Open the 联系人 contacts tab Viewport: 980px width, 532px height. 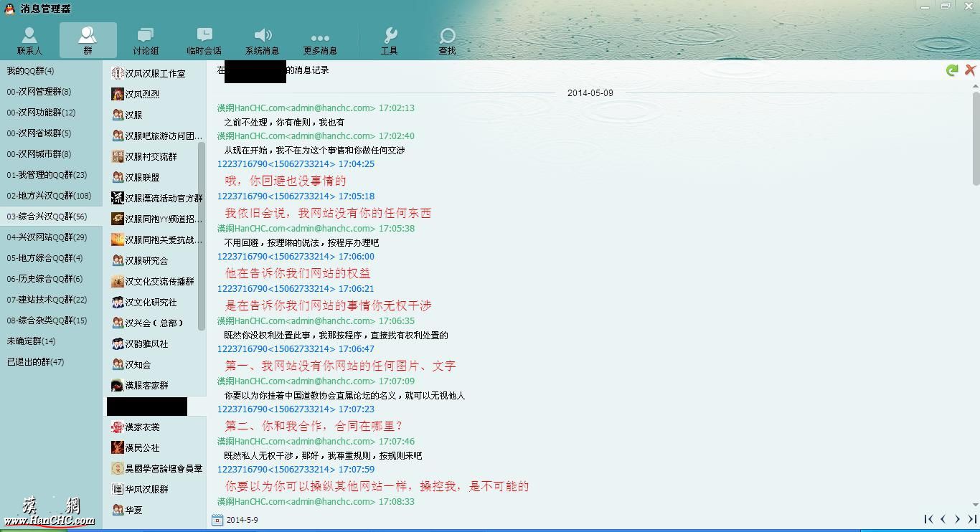click(29, 41)
